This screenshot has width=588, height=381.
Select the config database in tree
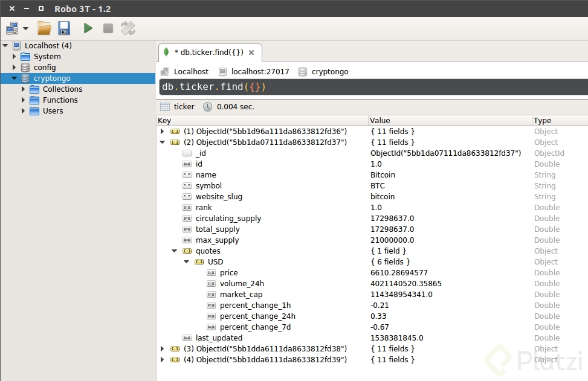(x=45, y=68)
